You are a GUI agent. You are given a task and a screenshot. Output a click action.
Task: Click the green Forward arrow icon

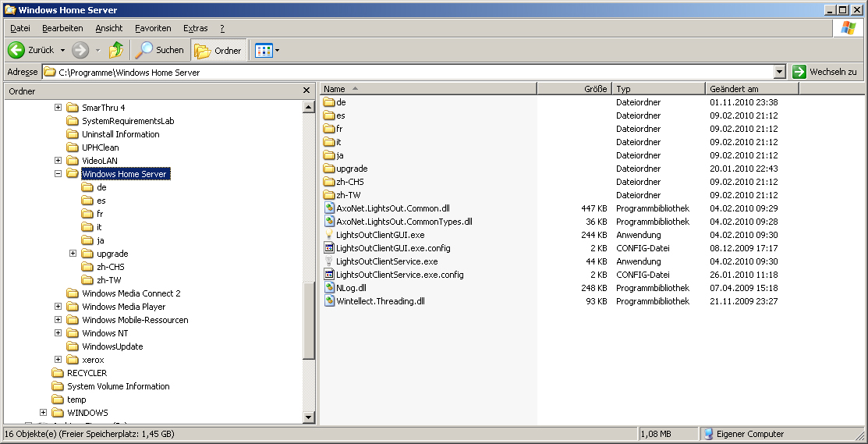coord(80,50)
